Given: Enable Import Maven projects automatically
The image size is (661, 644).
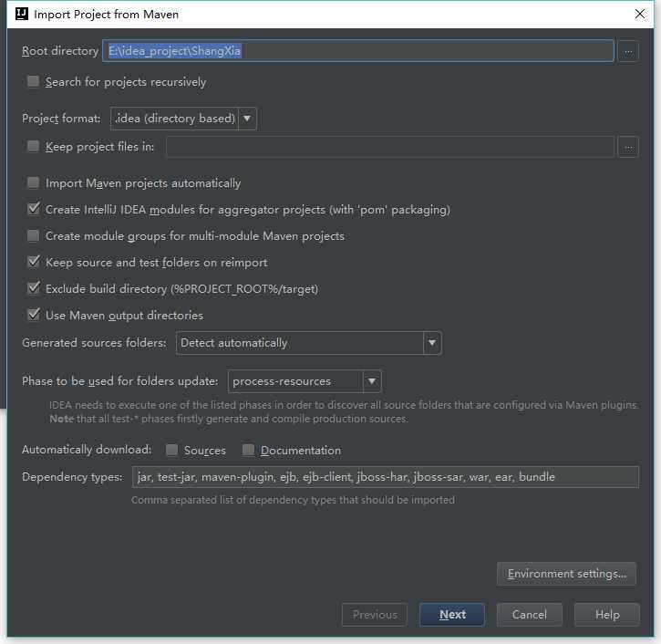Looking at the screenshot, I should pyautogui.click(x=34, y=183).
